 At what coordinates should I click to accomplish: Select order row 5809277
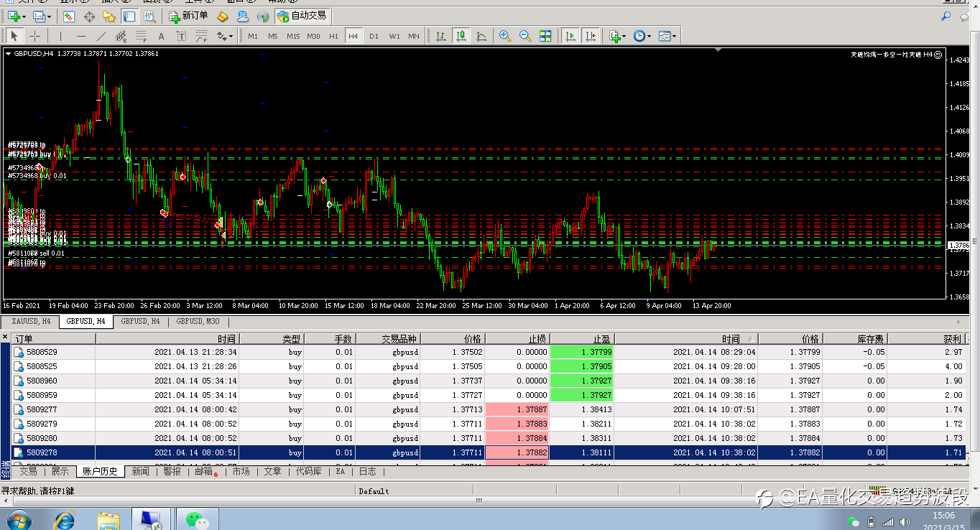point(42,409)
